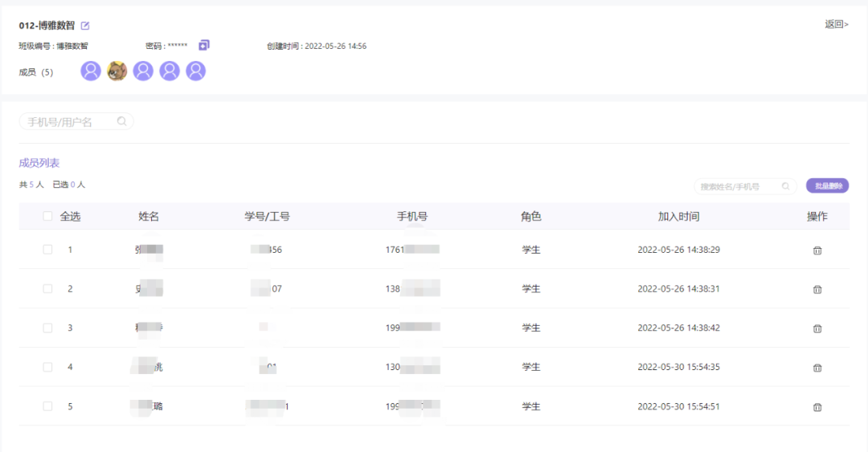Click the 共5人 count text
The height and width of the screenshot is (452, 868).
click(31, 184)
